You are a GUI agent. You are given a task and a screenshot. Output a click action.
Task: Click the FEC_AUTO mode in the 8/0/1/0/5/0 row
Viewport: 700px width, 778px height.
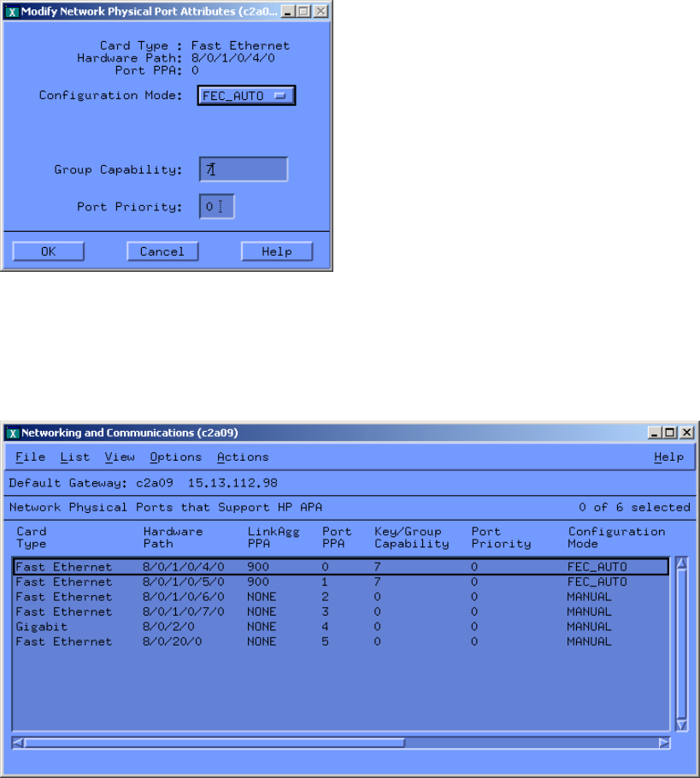(597, 581)
